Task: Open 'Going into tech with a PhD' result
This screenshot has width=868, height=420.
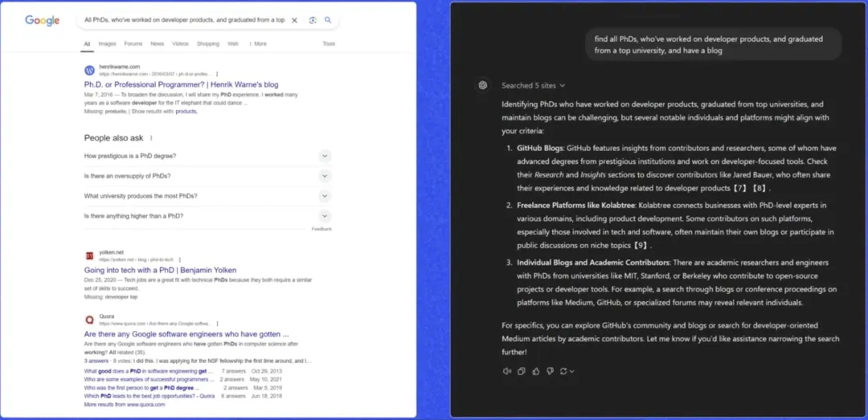Action: click(160, 270)
